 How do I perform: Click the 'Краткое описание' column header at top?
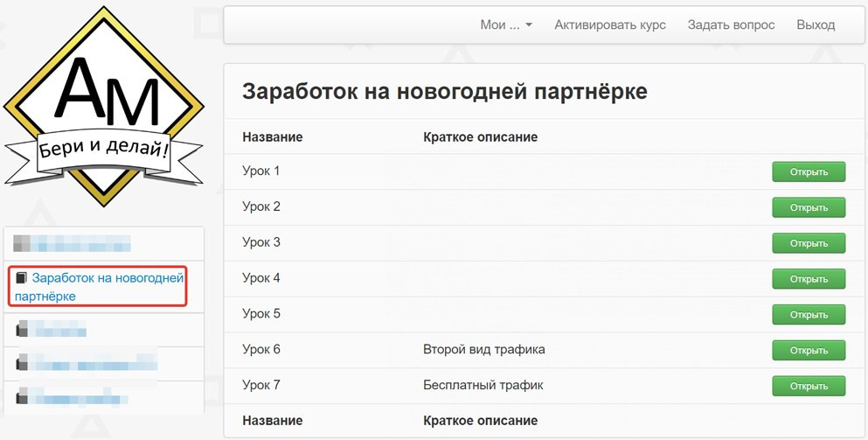(480, 137)
